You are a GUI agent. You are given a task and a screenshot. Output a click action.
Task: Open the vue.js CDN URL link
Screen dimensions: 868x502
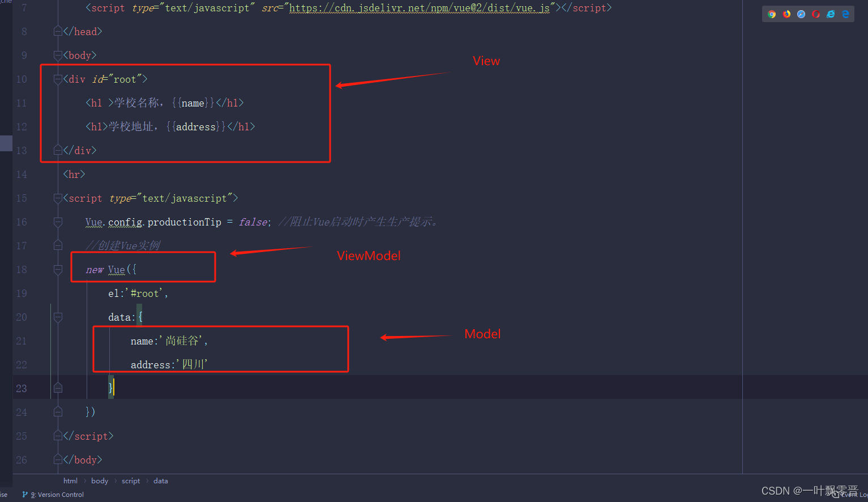point(420,8)
